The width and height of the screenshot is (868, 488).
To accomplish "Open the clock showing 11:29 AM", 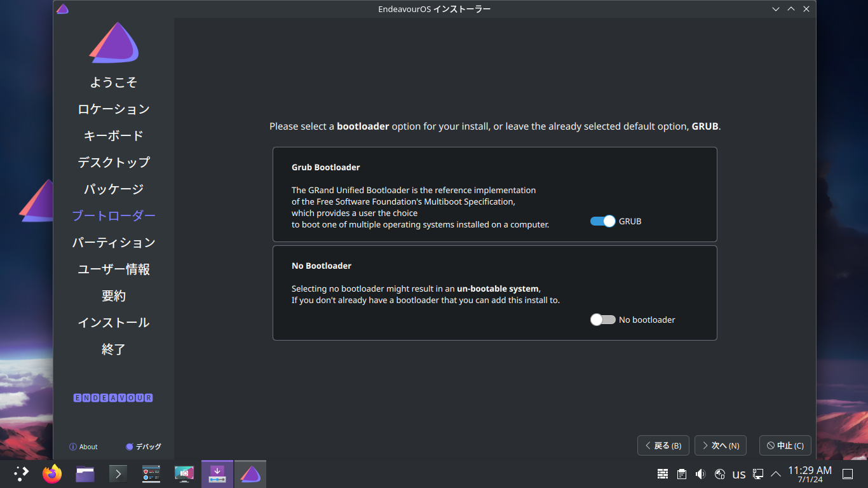I will pos(810,474).
